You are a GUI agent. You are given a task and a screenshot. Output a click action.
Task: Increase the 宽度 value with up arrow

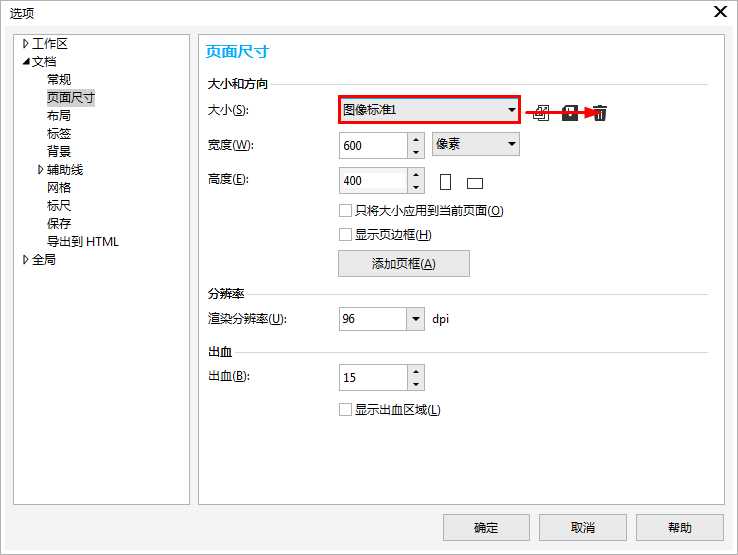[x=416, y=139]
